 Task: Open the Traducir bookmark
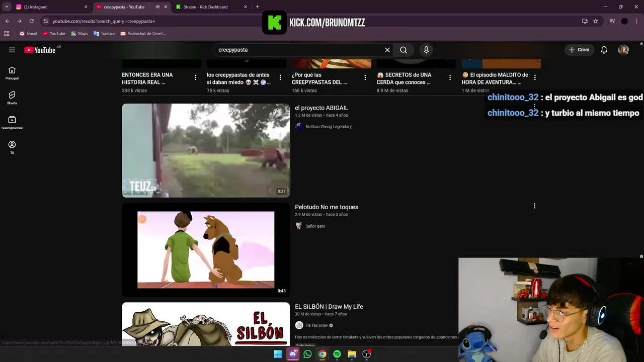104,34
